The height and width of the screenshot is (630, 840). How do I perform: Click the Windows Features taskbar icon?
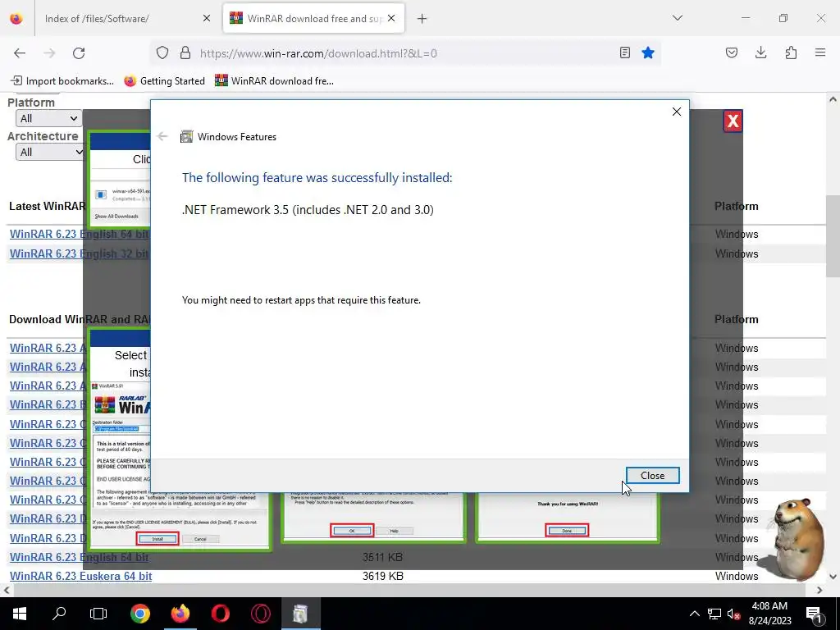point(300,614)
